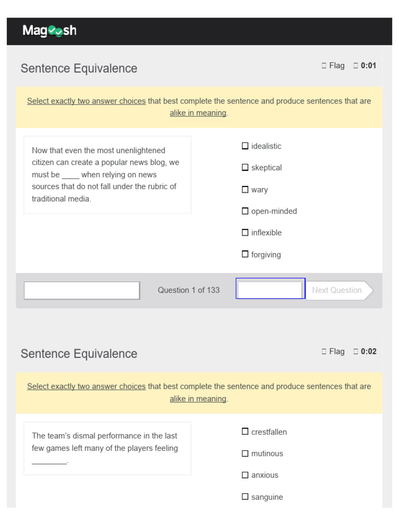Click the blue-outlined box beside Next Question

[270, 288]
